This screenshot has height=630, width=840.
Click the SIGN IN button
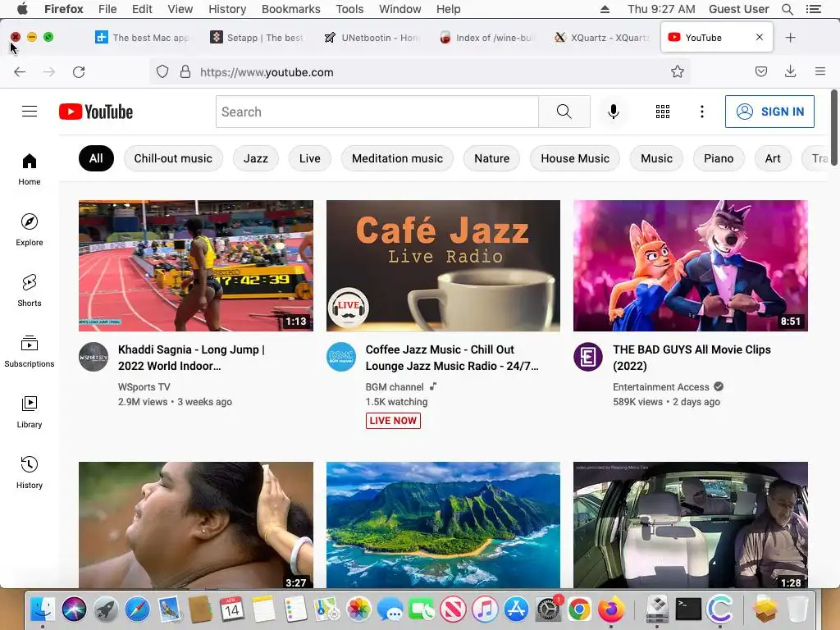point(769,112)
